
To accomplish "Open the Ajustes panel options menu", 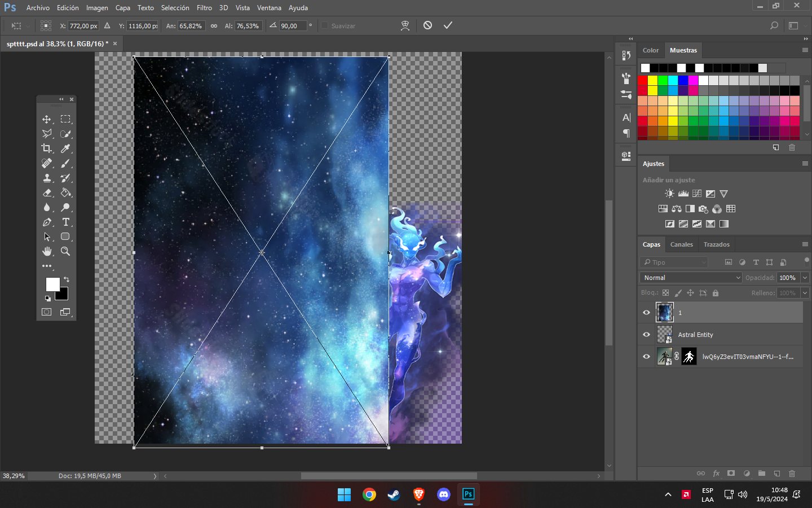I will coord(805,164).
